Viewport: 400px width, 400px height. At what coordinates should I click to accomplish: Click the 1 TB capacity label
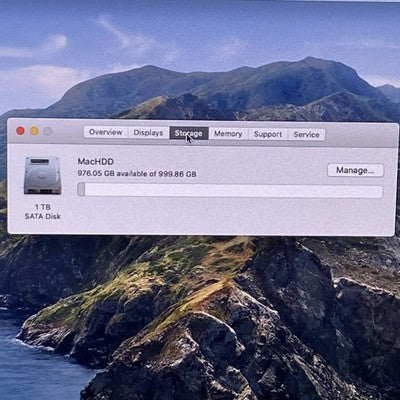[x=43, y=207]
